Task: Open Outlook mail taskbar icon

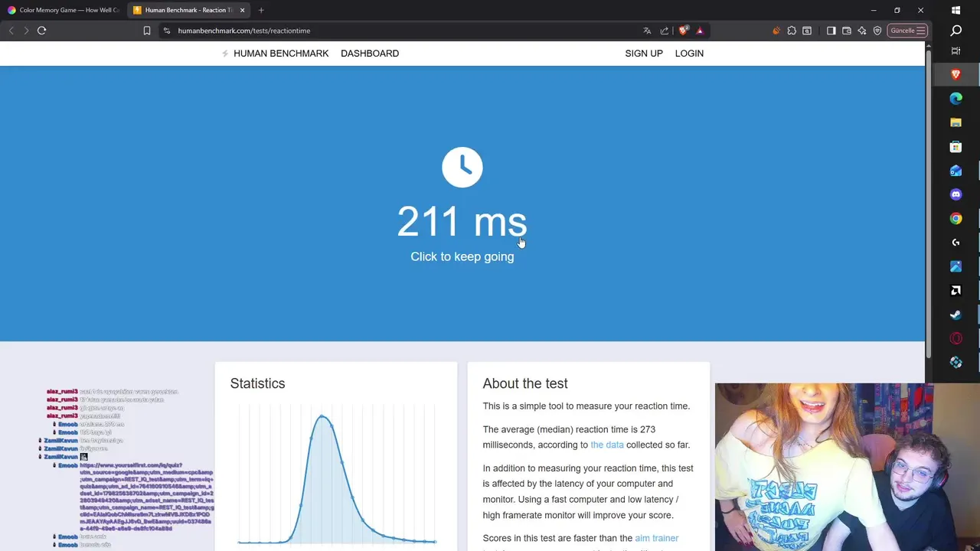Action: [x=955, y=171]
